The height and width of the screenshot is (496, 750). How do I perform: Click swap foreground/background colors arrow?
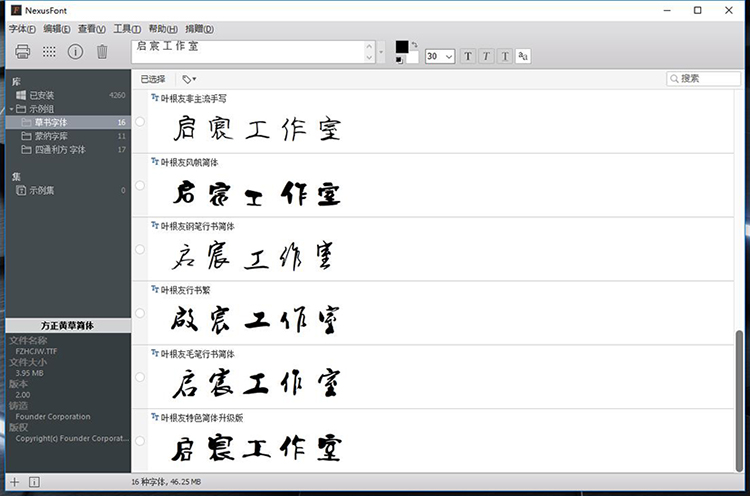414,44
